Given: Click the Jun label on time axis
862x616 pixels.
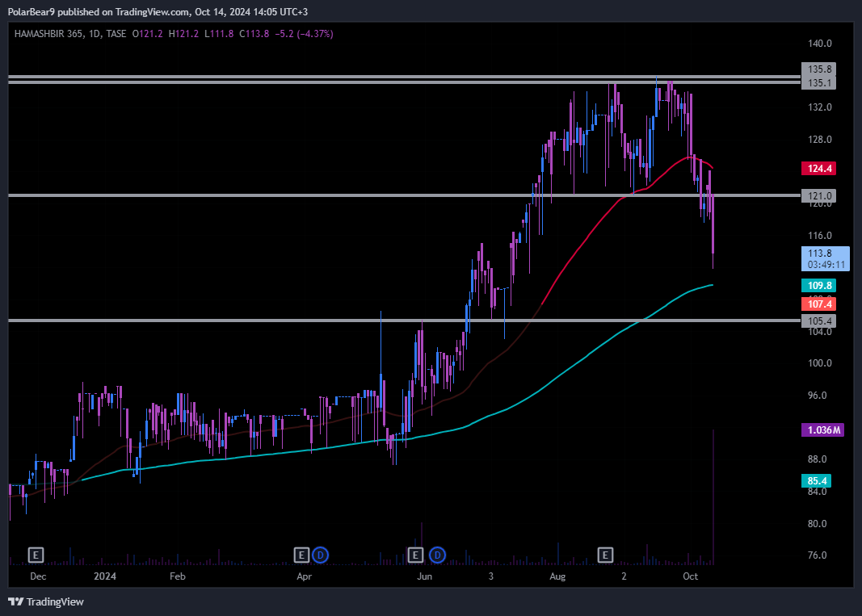Looking at the screenshot, I should tap(424, 576).
